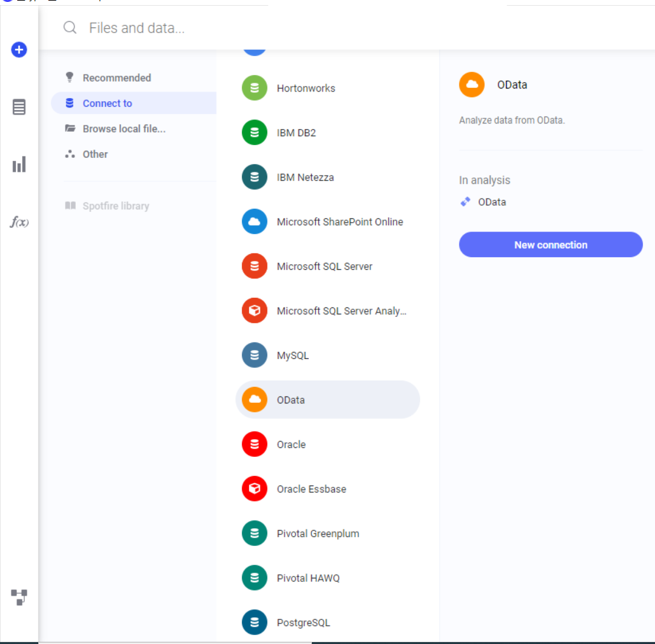
Task: Open the data table panel icon
Action: [19, 107]
